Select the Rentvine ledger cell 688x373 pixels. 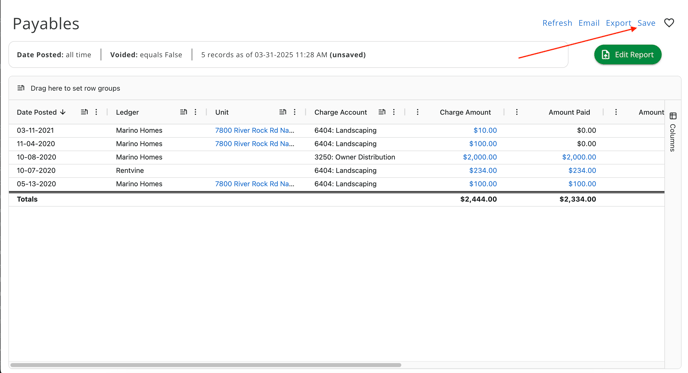(x=130, y=170)
